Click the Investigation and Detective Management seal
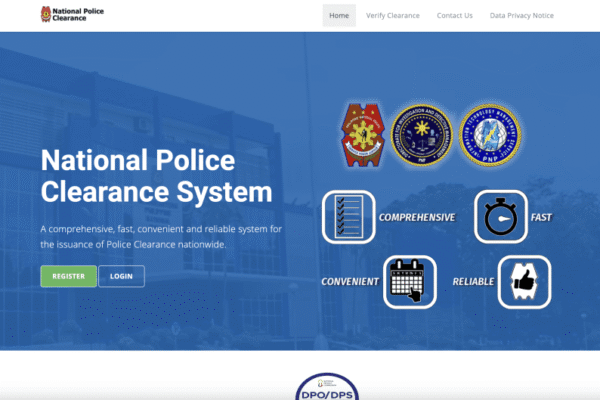The image size is (600, 400). (x=421, y=135)
